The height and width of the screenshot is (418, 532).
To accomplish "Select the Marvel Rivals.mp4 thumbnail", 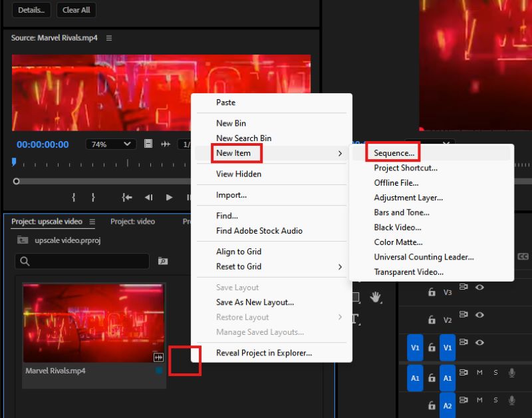I will [93, 322].
